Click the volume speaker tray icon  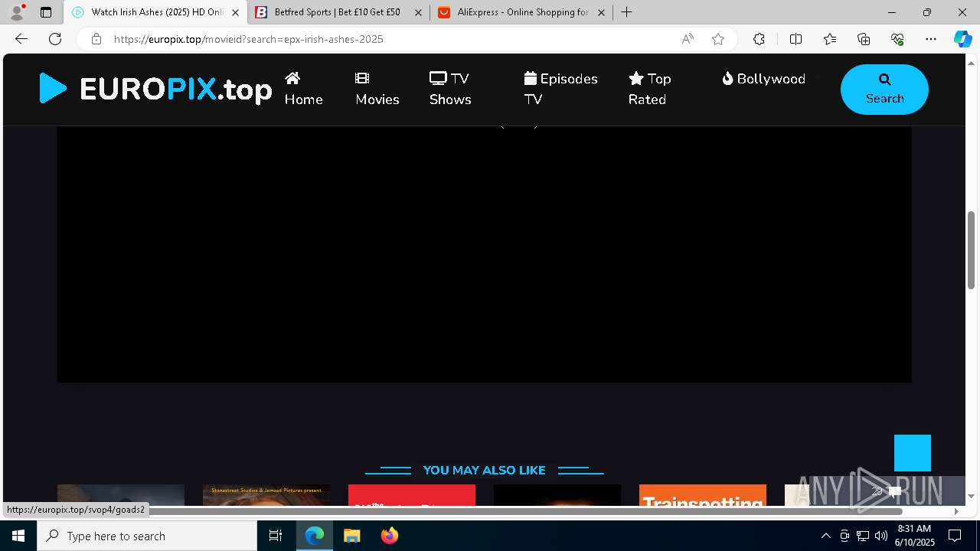click(880, 536)
